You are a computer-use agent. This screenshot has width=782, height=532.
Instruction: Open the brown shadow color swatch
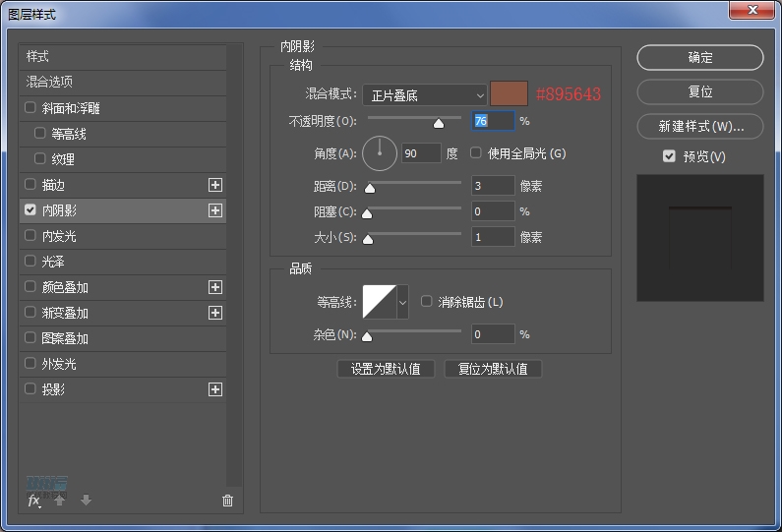coord(510,93)
